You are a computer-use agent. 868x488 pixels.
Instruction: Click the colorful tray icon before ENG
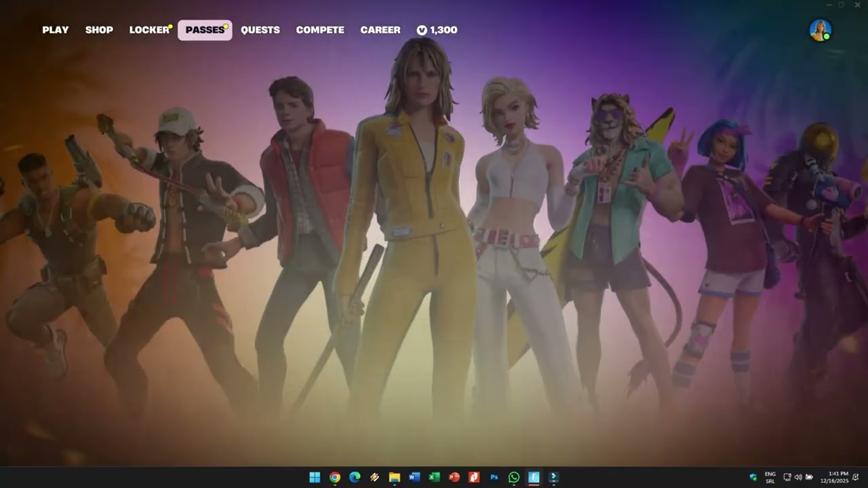pyautogui.click(x=753, y=477)
